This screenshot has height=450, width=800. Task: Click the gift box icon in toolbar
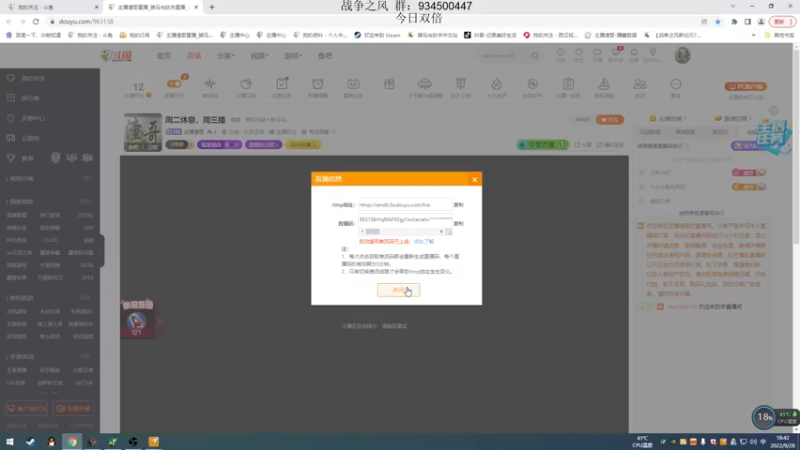click(389, 84)
